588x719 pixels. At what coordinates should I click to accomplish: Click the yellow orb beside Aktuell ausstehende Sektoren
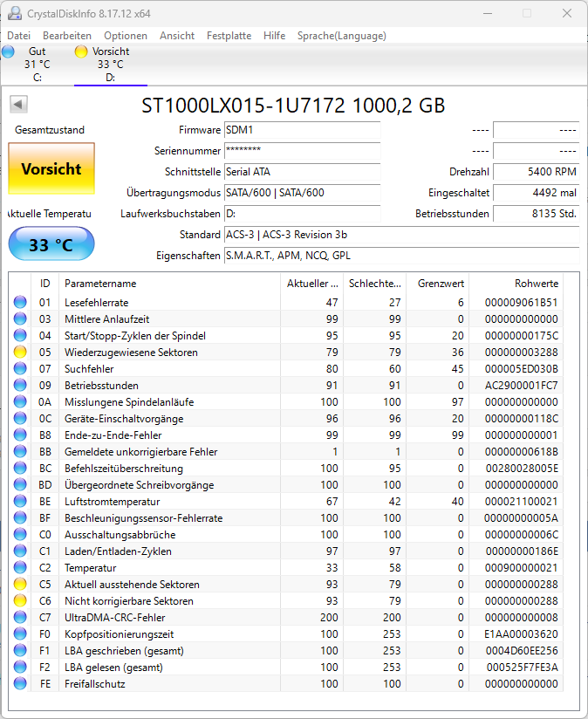20,585
